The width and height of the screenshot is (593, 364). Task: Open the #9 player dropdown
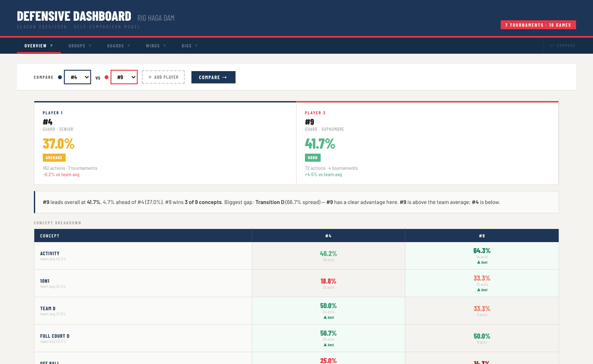point(124,77)
